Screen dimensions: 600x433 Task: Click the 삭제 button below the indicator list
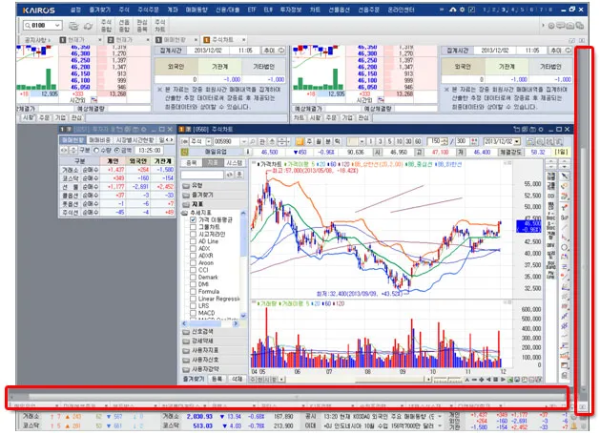237,379
